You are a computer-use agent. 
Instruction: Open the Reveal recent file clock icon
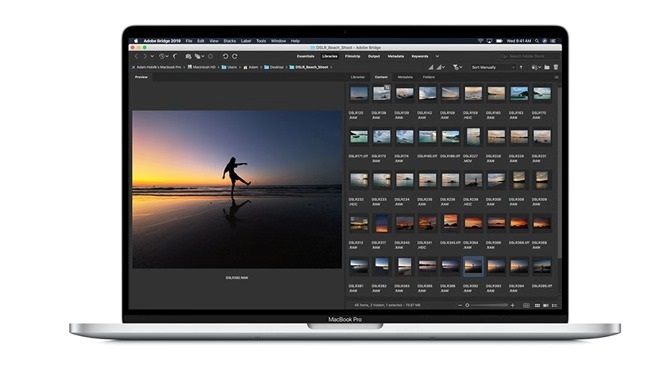(162, 56)
